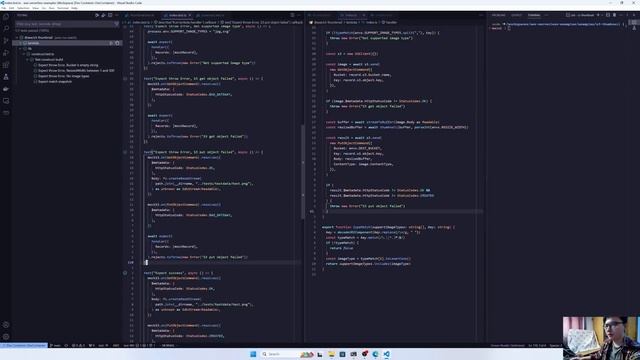
Task: Click the 'handler' breadcrumb in the right editor
Action: [x=391, y=22]
